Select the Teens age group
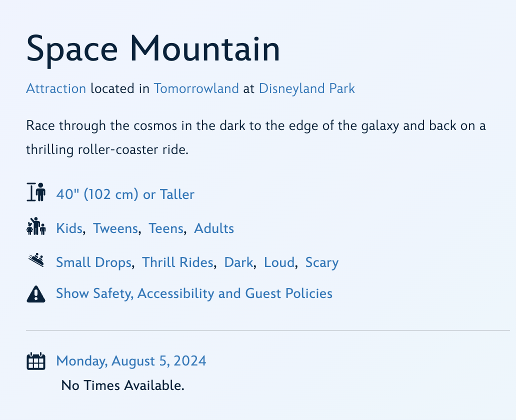Screen dimensions: 516x420 pyautogui.click(x=165, y=228)
